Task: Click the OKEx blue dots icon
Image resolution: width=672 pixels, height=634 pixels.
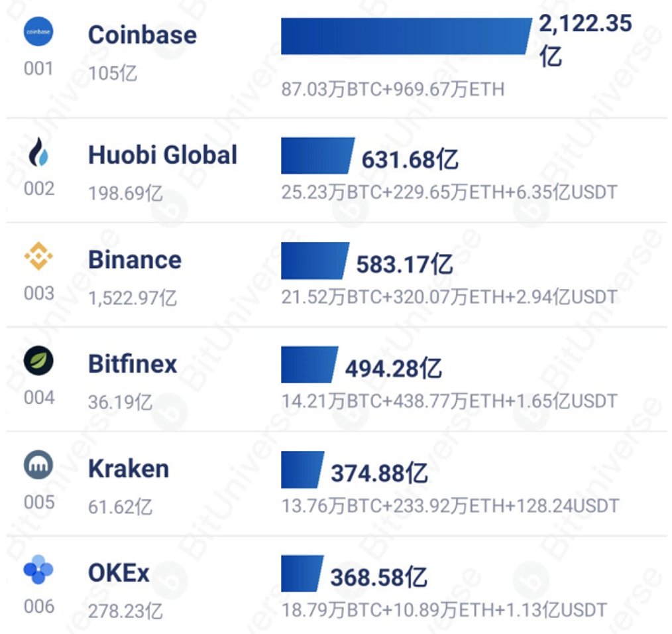Action: (x=38, y=570)
